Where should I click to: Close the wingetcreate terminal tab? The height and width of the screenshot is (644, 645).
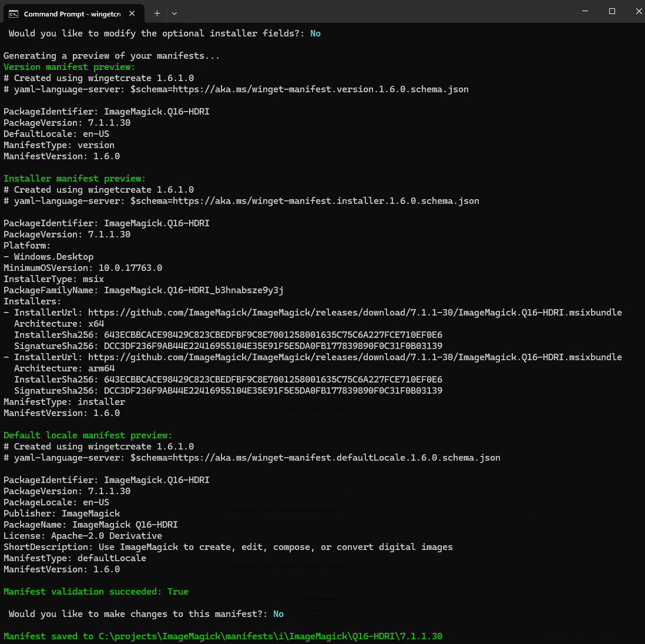(132, 13)
